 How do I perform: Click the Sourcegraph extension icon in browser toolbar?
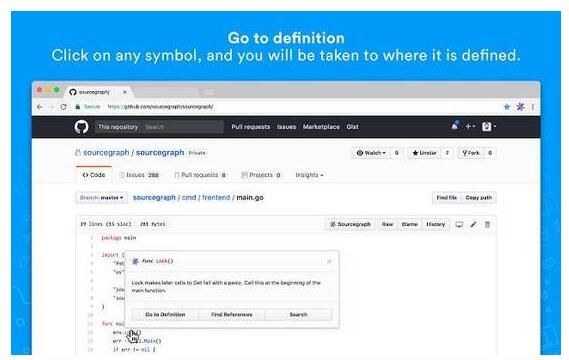(x=520, y=107)
